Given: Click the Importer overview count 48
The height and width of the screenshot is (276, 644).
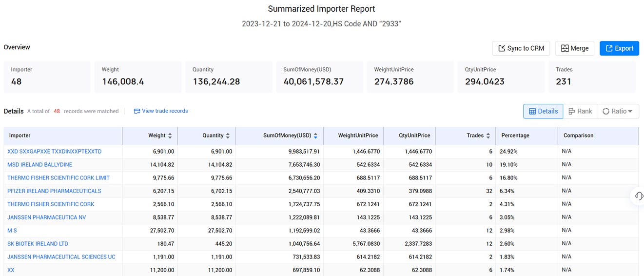Looking at the screenshot, I should coord(16,81).
